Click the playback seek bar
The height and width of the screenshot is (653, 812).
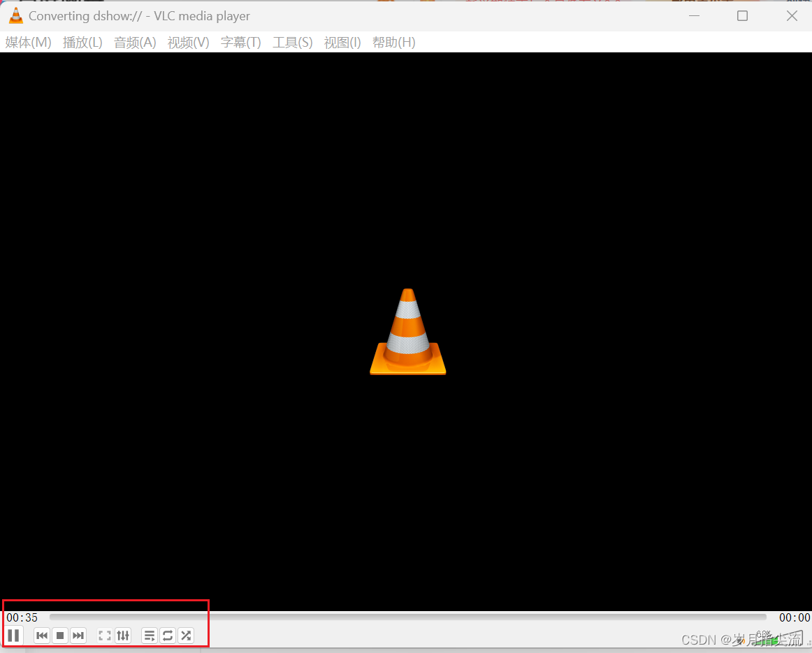408,617
